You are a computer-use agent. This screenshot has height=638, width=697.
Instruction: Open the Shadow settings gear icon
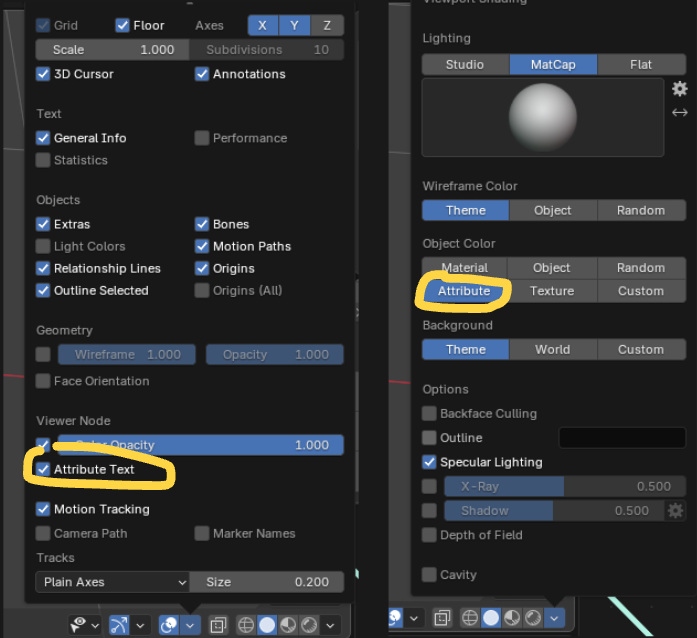pos(675,510)
